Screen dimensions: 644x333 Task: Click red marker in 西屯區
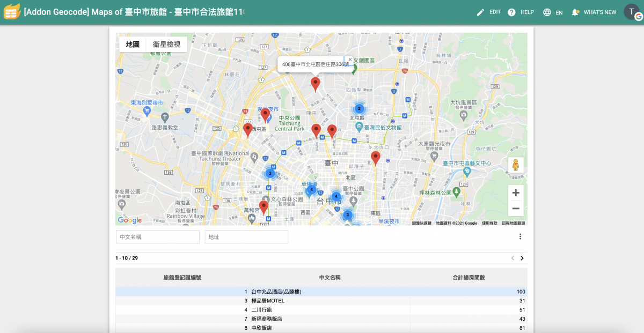[248, 130]
